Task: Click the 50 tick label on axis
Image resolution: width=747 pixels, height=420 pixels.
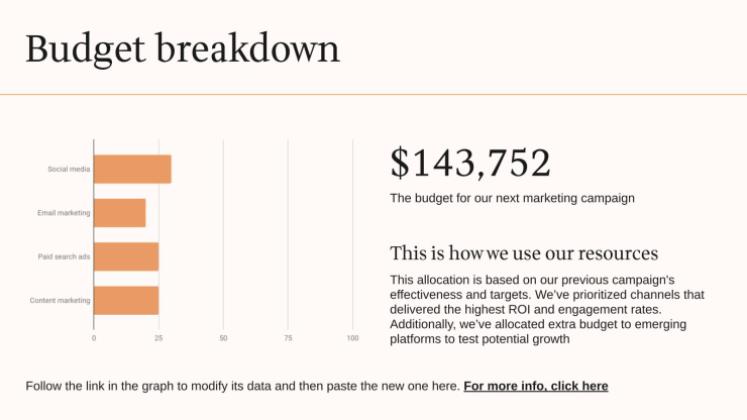Action: 223,338
